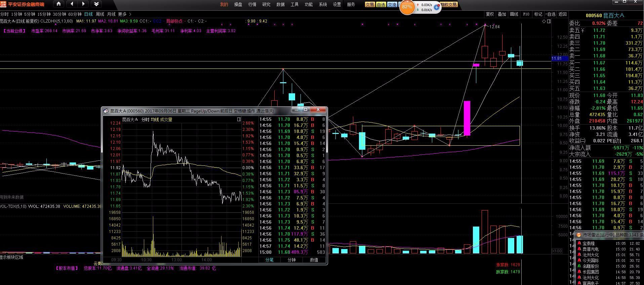Click the blue plus icon on speed widget
Screen dimensions: 644x285
437,7
